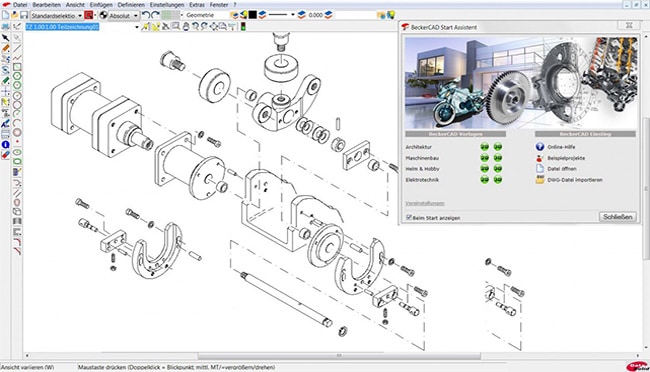Click the Online-Hilfe link

pos(561,147)
